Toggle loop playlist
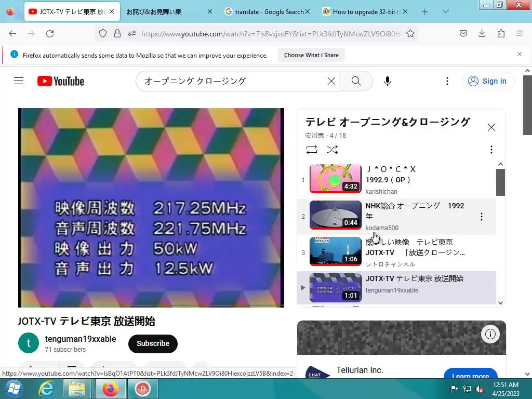Image resolution: width=532 pixels, height=399 pixels. pos(312,150)
